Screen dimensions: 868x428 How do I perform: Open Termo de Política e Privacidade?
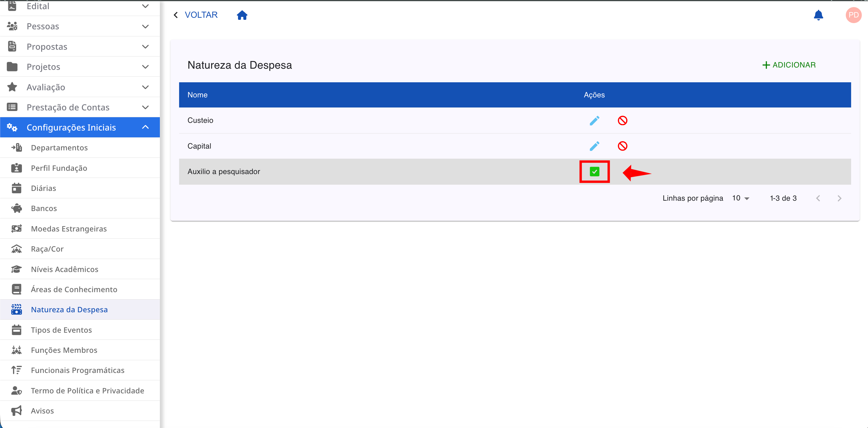[x=80, y=390]
